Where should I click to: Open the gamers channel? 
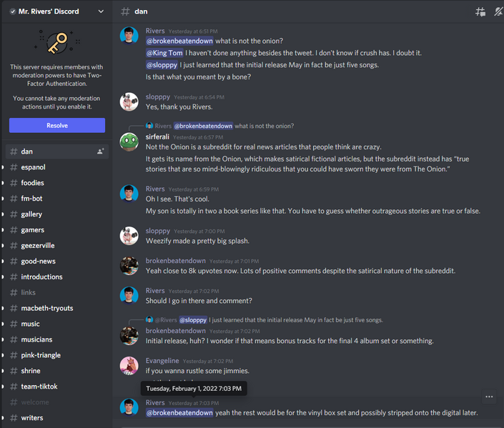[x=33, y=230]
